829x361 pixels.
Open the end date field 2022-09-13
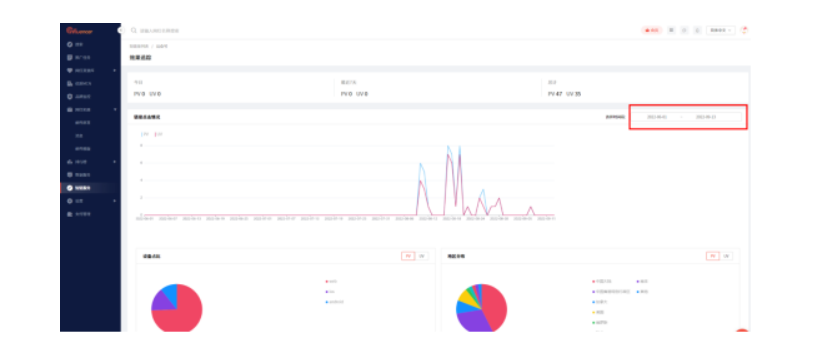(706, 117)
